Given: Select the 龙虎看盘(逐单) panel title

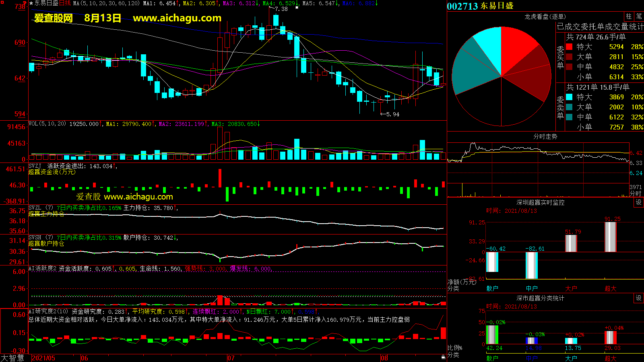Looking at the screenshot, I should (x=545, y=16).
